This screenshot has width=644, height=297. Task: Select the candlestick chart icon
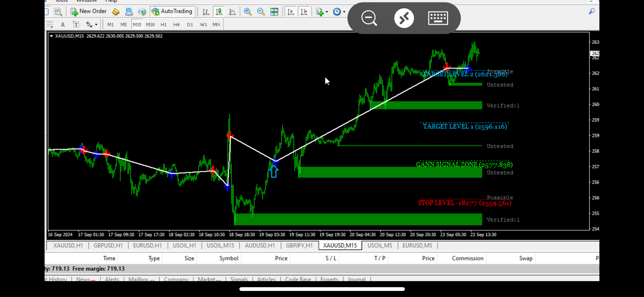click(219, 12)
